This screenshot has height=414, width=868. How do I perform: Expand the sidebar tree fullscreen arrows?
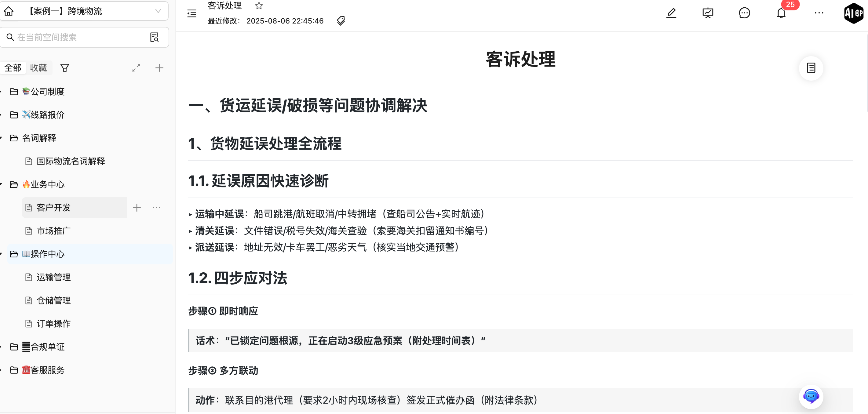pyautogui.click(x=136, y=68)
